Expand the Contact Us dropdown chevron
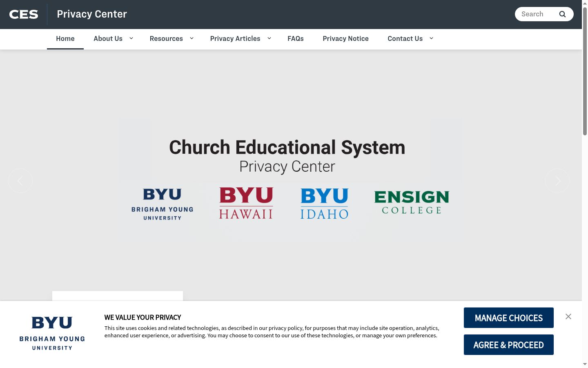 431,38
